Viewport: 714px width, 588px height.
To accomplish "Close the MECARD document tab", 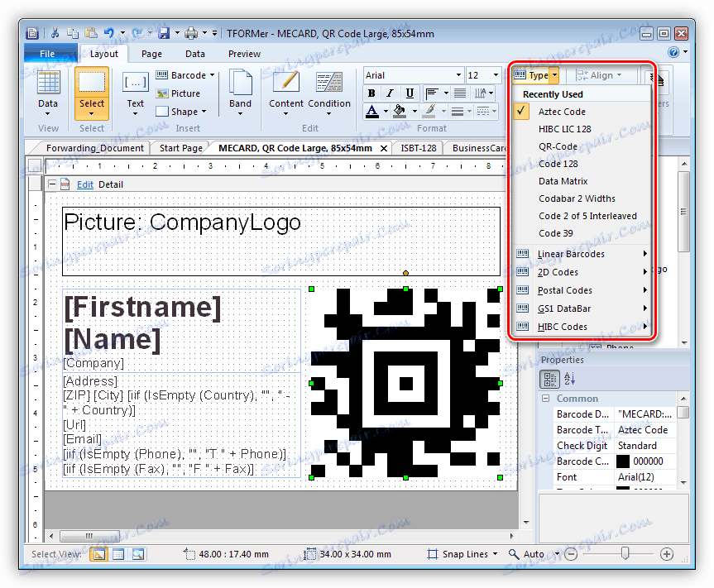I will point(384,148).
